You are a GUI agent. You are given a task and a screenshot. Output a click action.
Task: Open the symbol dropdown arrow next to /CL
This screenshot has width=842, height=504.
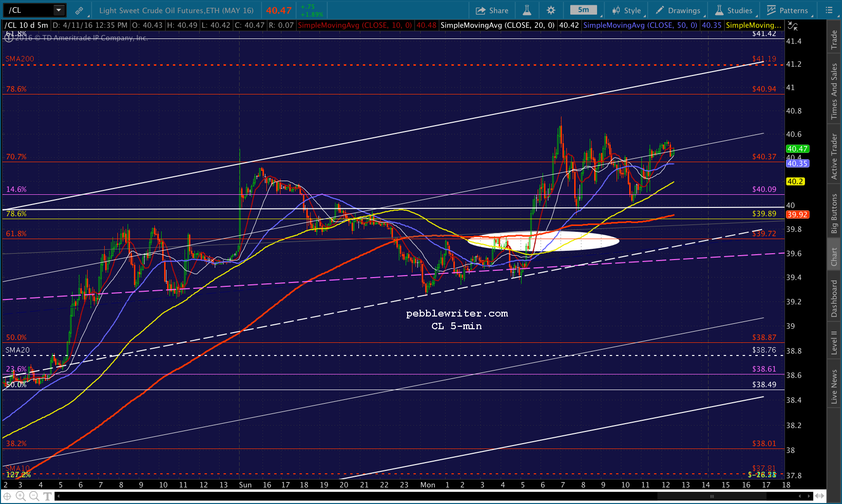(x=59, y=10)
